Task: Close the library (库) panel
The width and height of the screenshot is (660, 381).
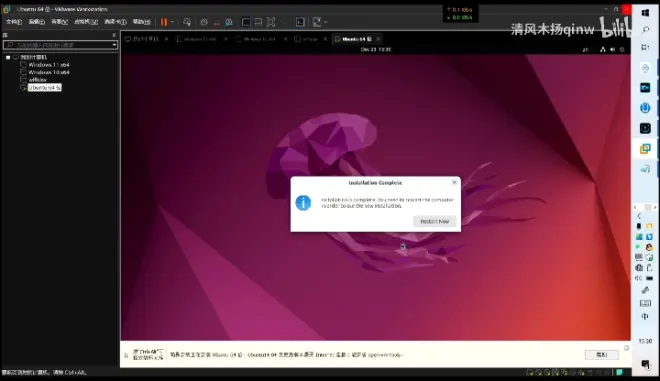Action: point(114,35)
